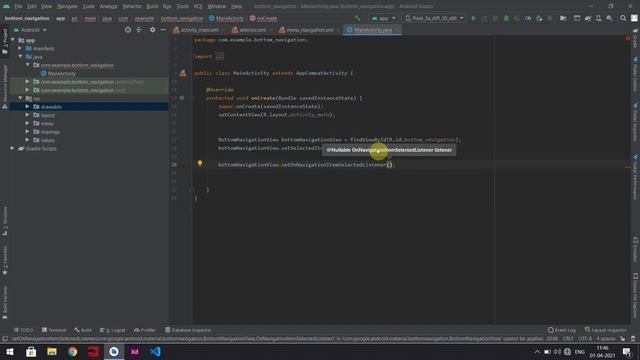Click the green Run app button
The image size is (640, 360).
tap(473, 18)
